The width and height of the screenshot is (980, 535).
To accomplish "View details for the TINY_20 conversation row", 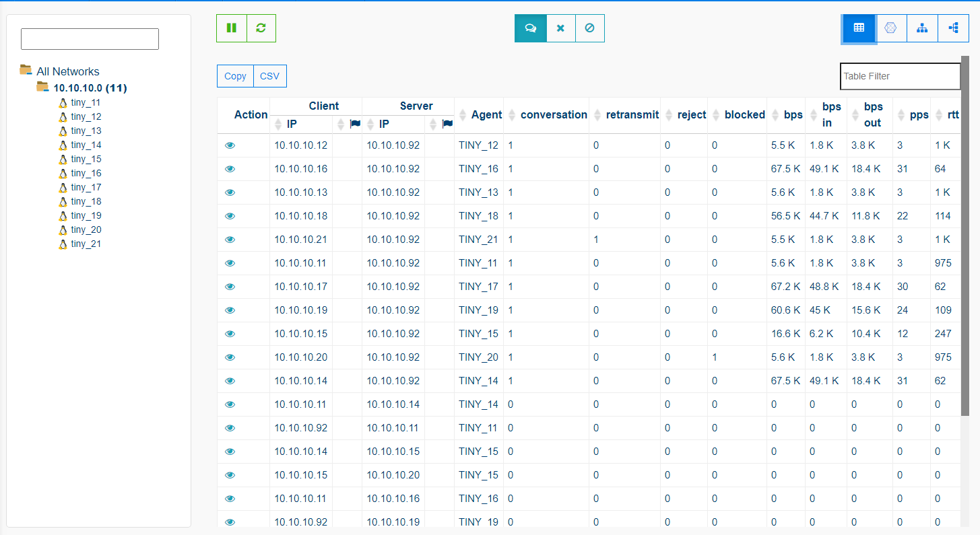I will (x=230, y=357).
